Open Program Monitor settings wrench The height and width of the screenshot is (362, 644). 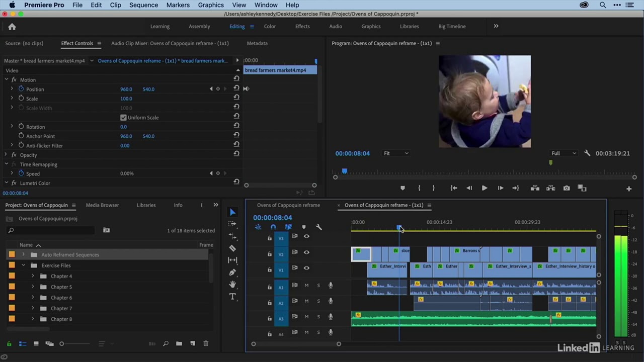coord(587,153)
